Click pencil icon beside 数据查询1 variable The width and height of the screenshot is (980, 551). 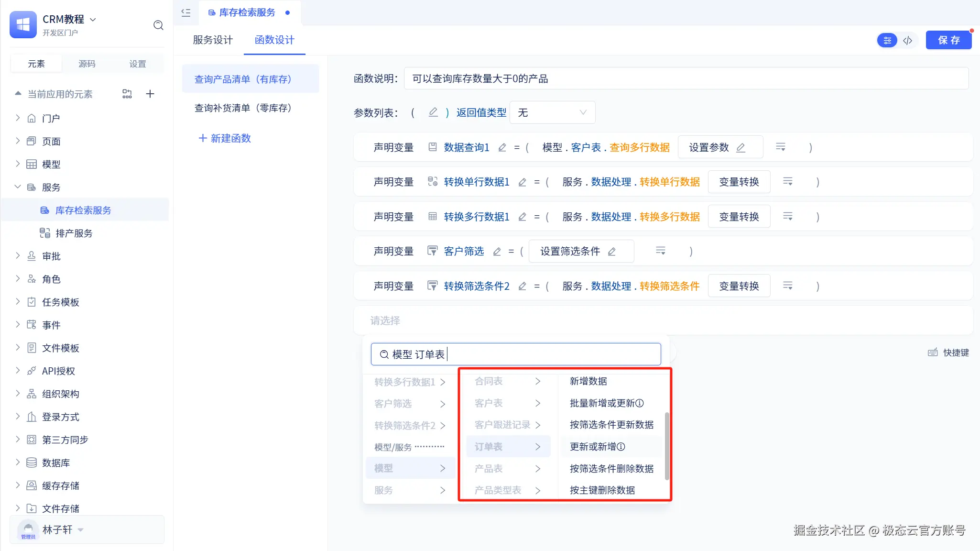(502, 147)
